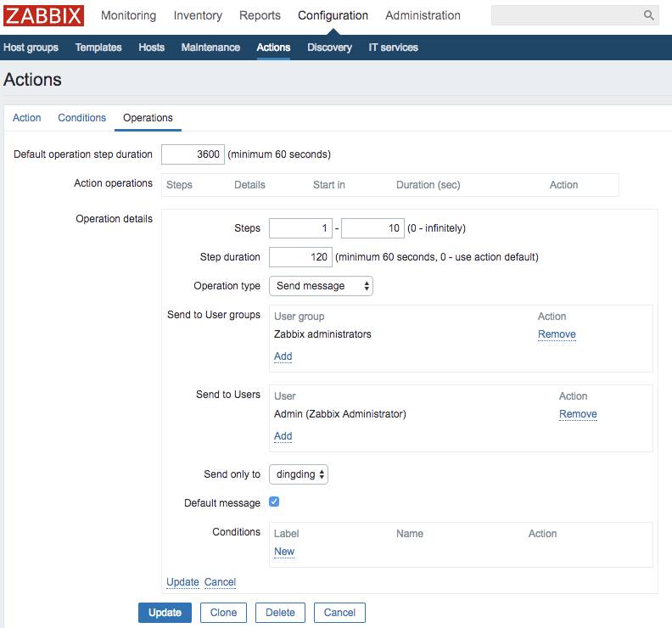Switch to the Operations tab
The width and height of the screenshot is (672, 628).
(148, 118)
